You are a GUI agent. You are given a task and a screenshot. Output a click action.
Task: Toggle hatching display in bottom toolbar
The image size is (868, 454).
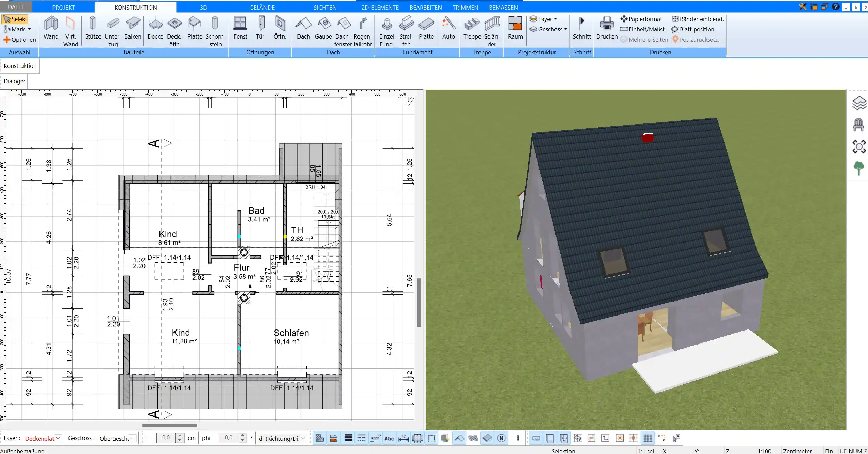319,438
